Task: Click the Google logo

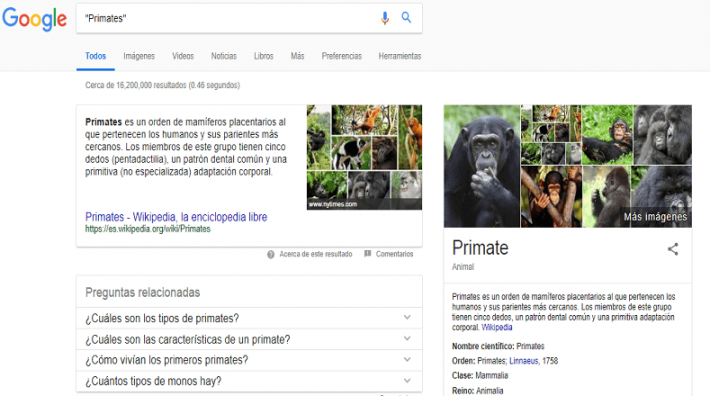Action: click(x=34, y=19)
